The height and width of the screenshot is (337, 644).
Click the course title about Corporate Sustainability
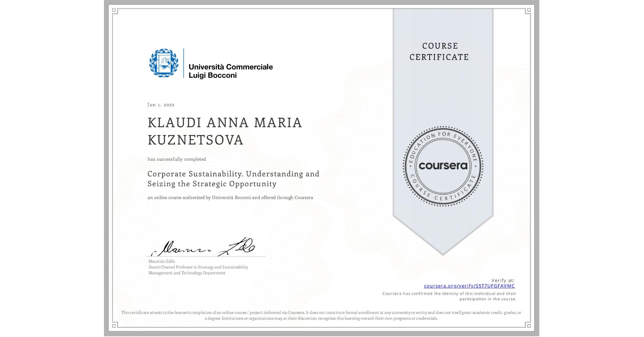pyautogui.click(x=234, y=179)
